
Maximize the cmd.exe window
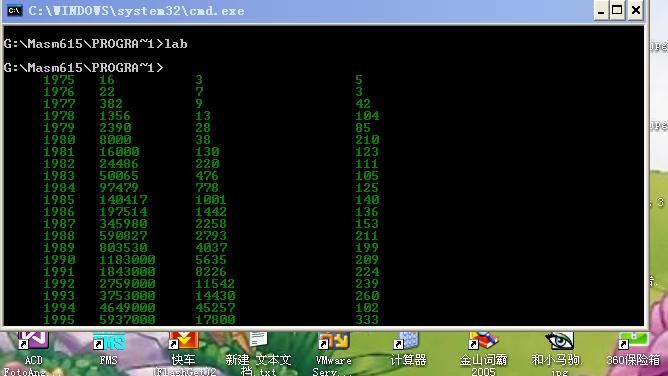pos(617,11)
